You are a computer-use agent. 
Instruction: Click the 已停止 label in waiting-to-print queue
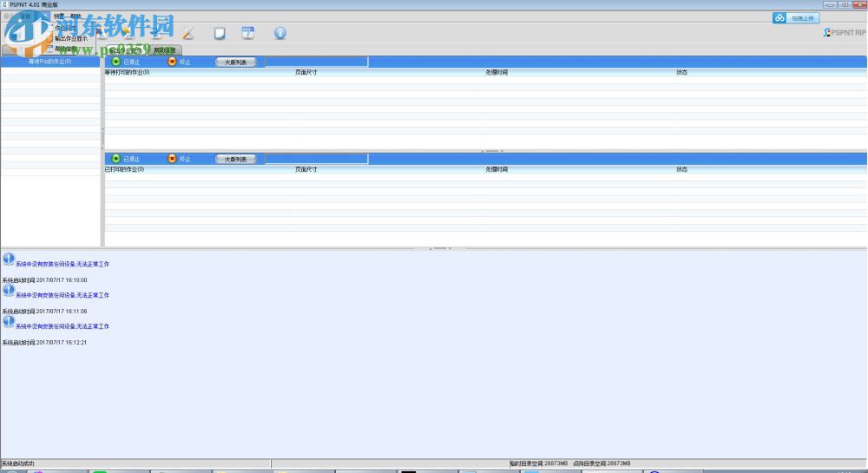coord(131,62)
